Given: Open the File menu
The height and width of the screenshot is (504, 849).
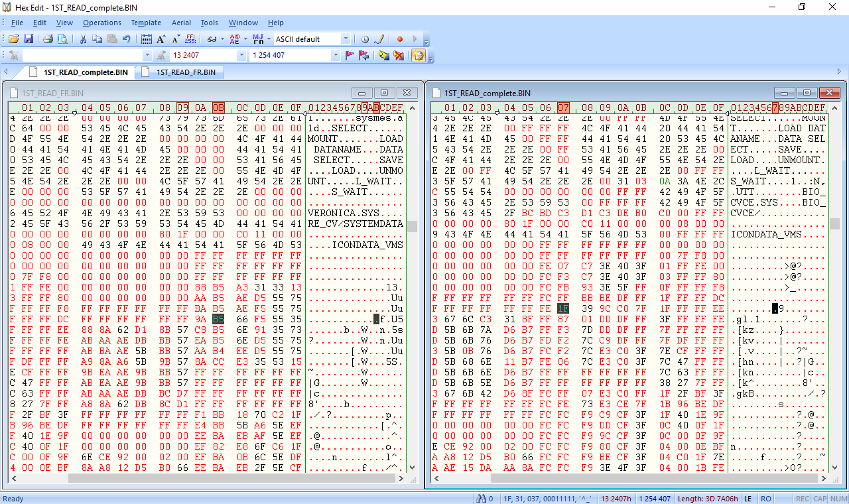Looking at the screenshot, I should (x=17, y=23).
